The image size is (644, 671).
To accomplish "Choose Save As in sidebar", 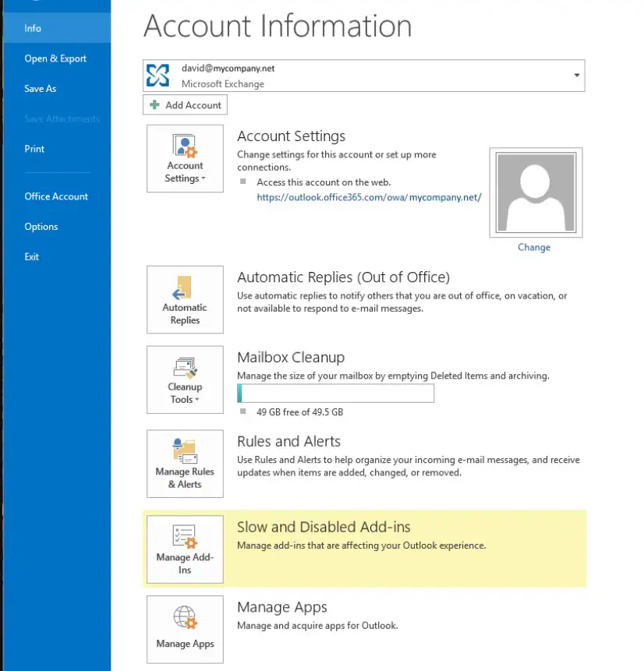I will [41, 89].
